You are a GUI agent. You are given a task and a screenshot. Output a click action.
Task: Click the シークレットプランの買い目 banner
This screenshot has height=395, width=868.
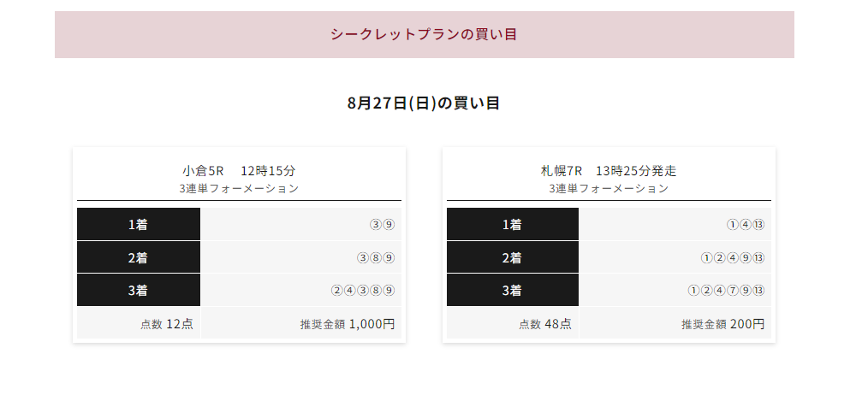424,34
